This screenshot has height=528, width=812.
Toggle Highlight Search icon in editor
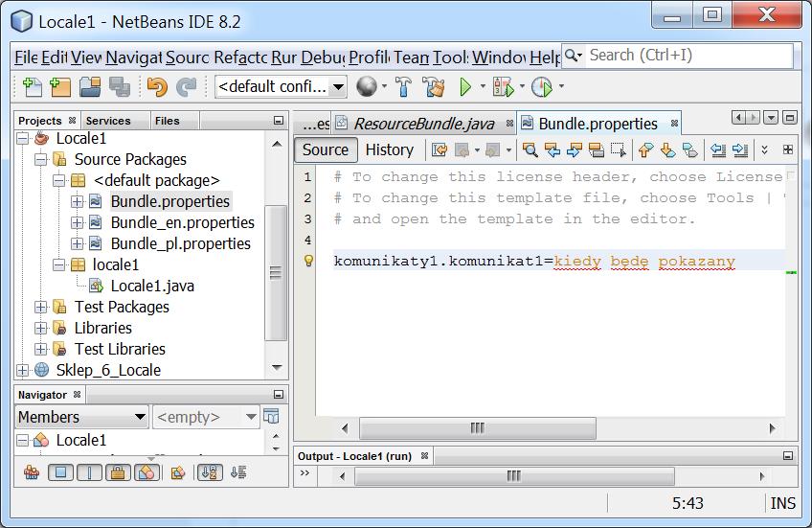click(x=597, y=150)
